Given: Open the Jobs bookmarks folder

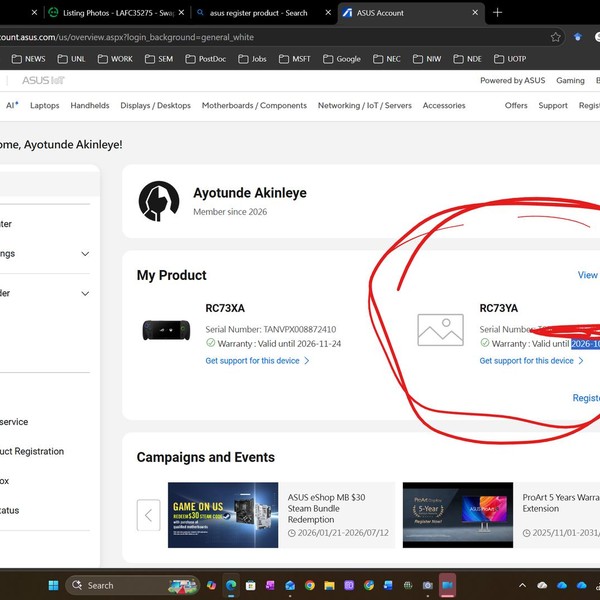Looking at the screenshot, I should [x=252, y=59].
